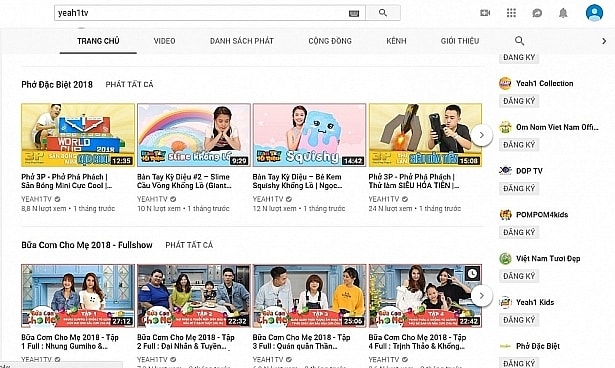
Task: Click YEAH1TV name under Slime video
Action: (152, 199)
